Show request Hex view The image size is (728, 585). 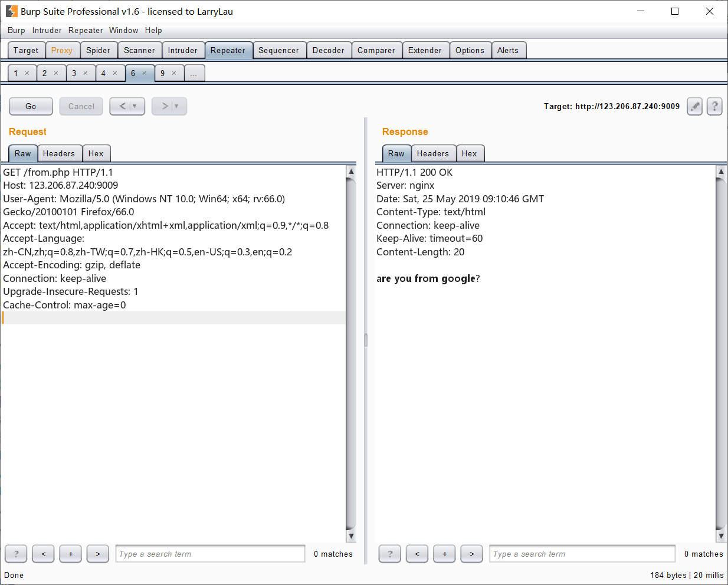click(x=96, y=153)
